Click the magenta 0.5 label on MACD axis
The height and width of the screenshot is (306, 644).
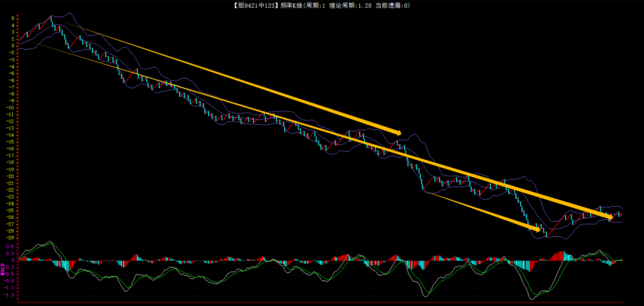pyautogui.click(x=10, y=247)
